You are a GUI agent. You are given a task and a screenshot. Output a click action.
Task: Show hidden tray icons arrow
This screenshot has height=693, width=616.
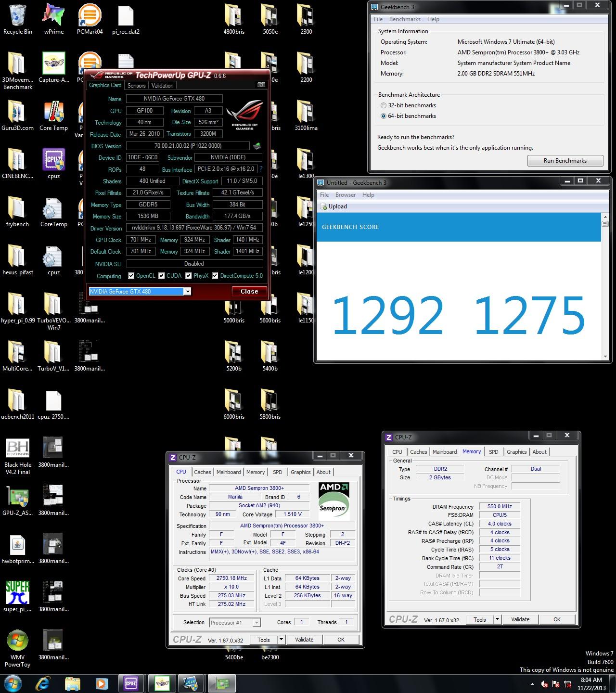coord(532,684)
